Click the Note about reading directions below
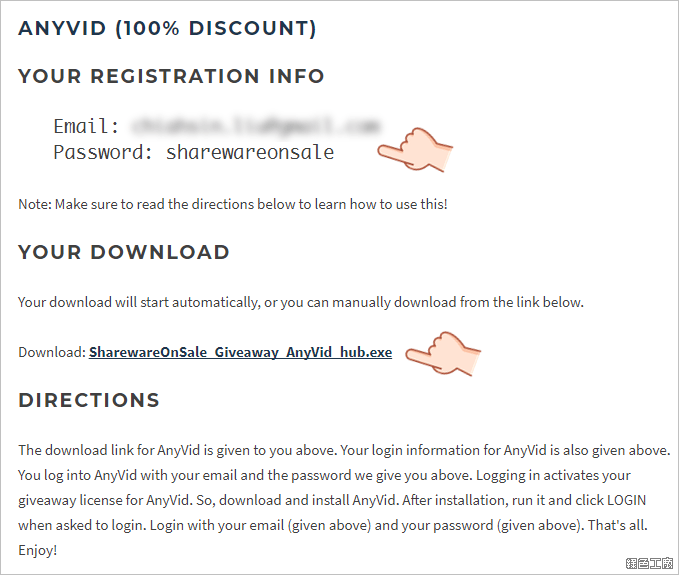This screenshot has height=575, width=679. [233, 204]
